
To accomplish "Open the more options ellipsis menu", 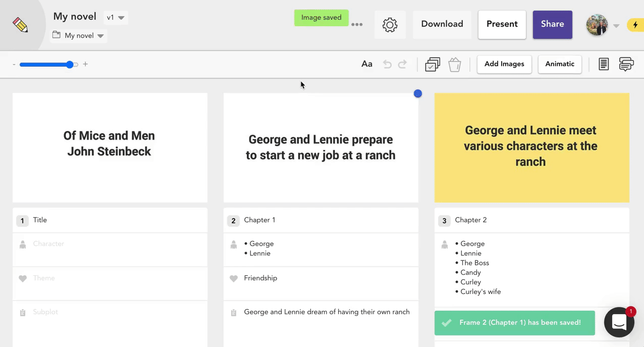I will 357,24.
